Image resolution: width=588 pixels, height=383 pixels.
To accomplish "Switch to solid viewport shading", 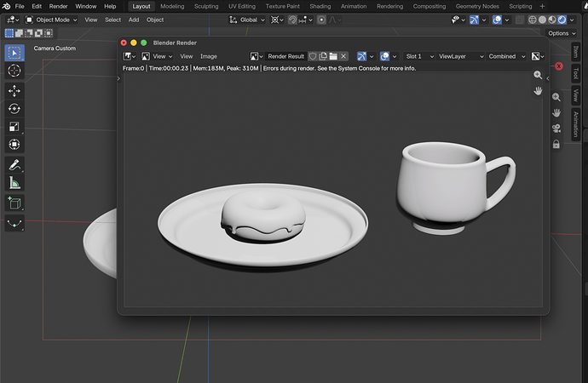I will (542, 20).
